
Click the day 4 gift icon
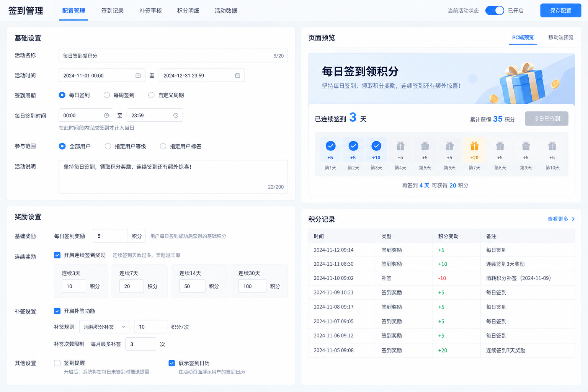click(400, 146)
